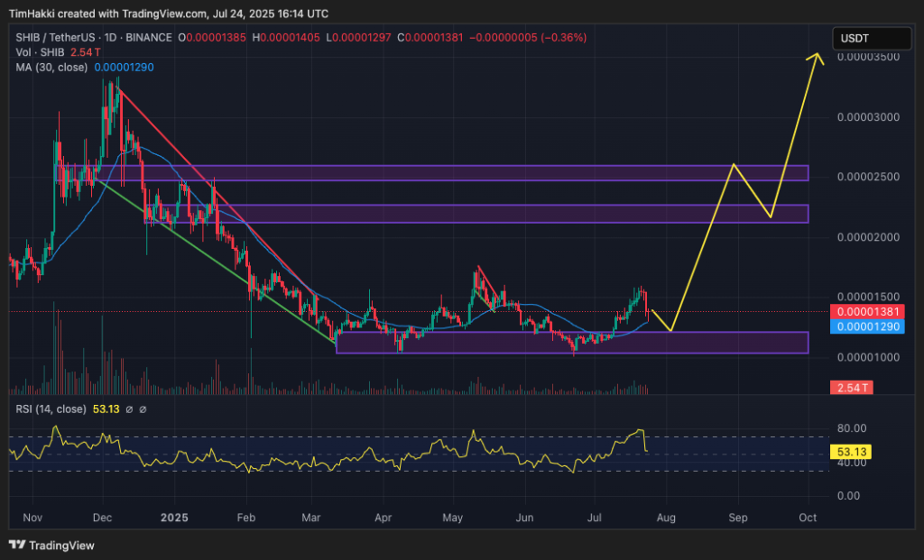Click the Aug label on time axis

665,519
